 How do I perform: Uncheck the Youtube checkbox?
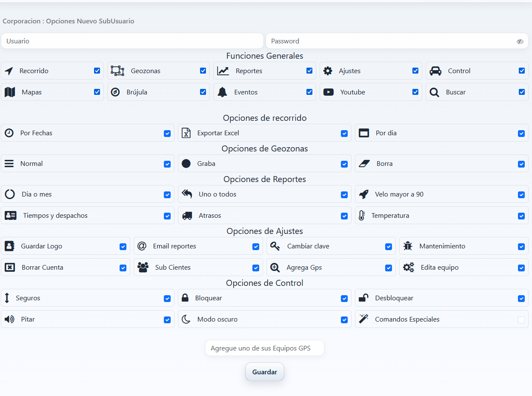[x=415, y=92]
